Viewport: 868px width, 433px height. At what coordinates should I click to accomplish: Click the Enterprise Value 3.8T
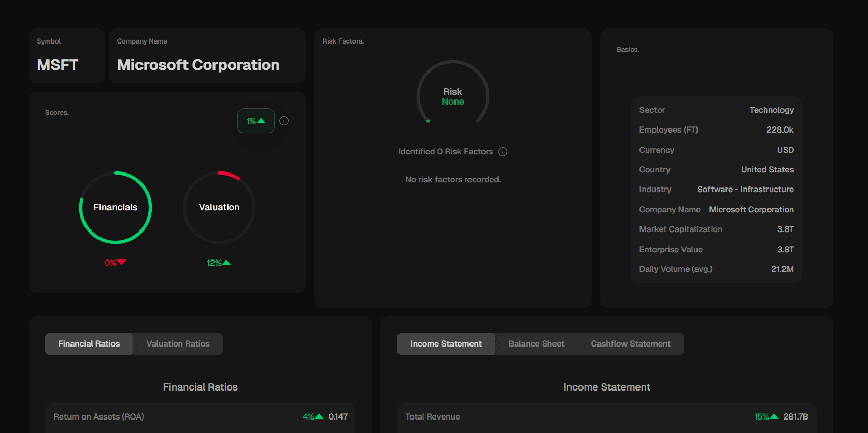pos(786,250)
